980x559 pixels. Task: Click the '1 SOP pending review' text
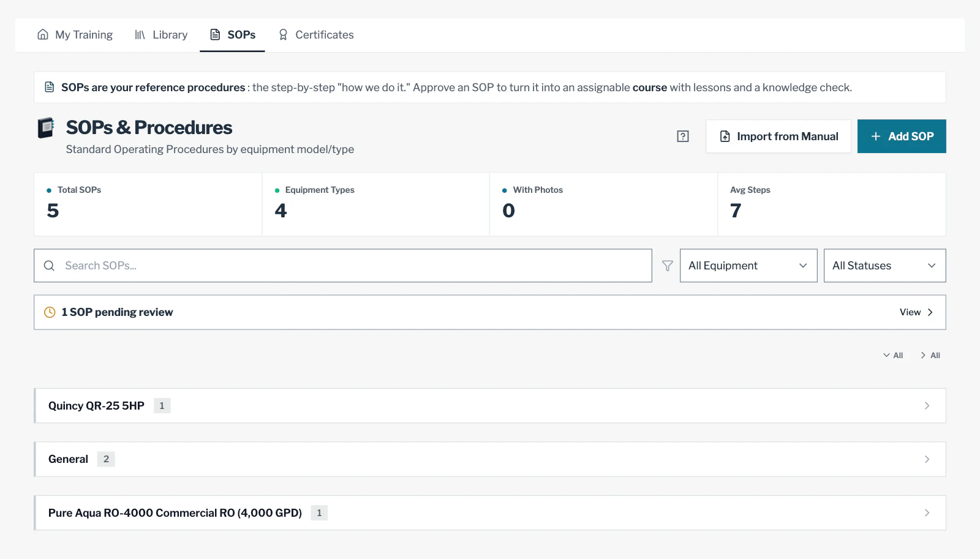click(117, 312)
